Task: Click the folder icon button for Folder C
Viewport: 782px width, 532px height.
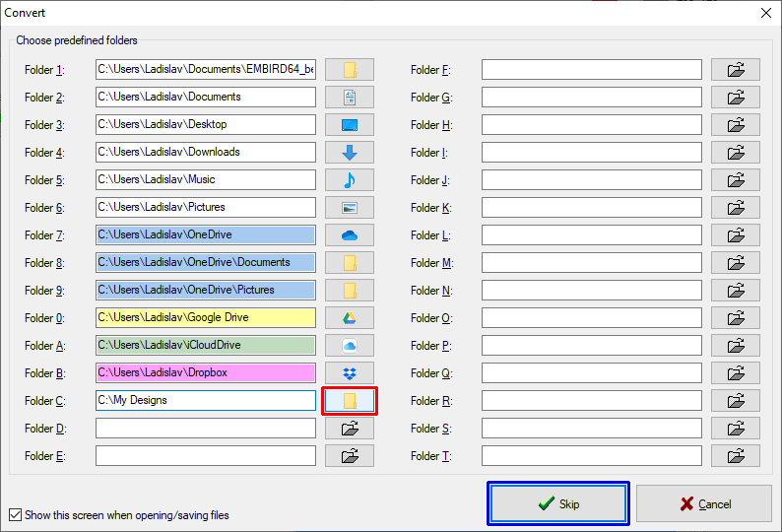Action: click(x=350, y=401)
